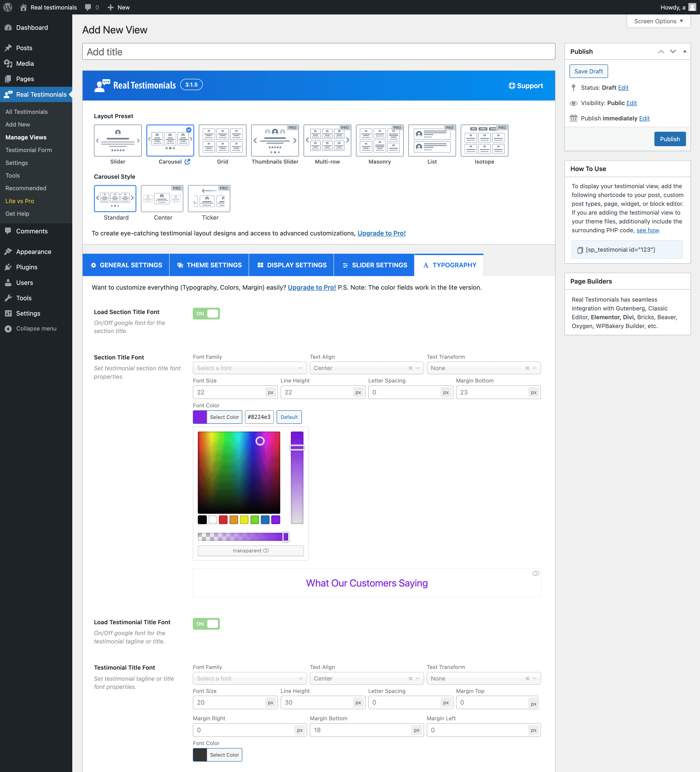Click the Add title input field
This screenshot has height=772, width=700.
tap(318, 52)
